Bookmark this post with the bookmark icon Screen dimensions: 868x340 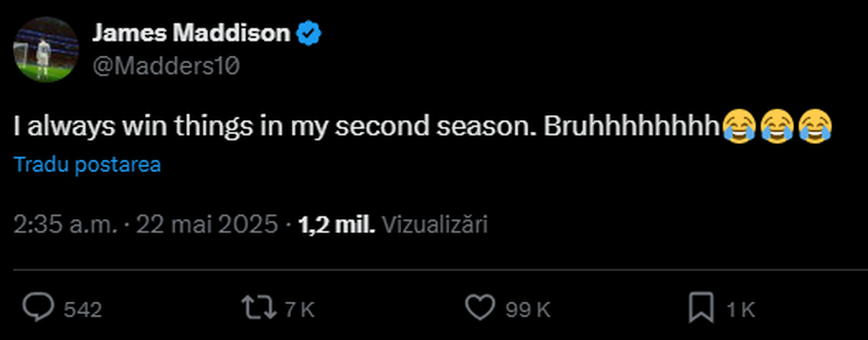pos(701,309)
